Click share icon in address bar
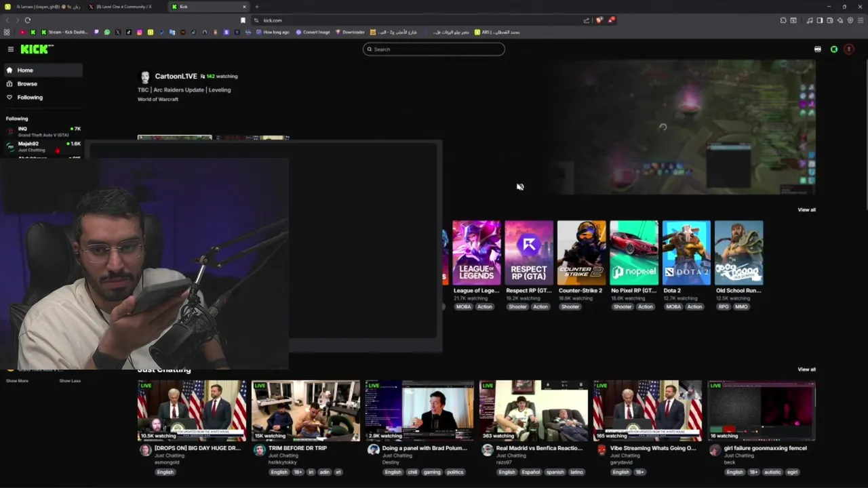 point(587,20)
